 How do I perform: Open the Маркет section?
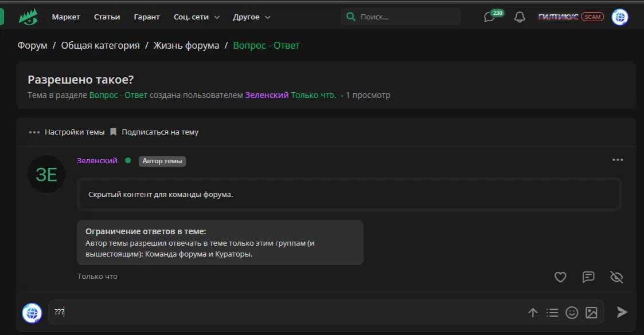coord(66,17)
